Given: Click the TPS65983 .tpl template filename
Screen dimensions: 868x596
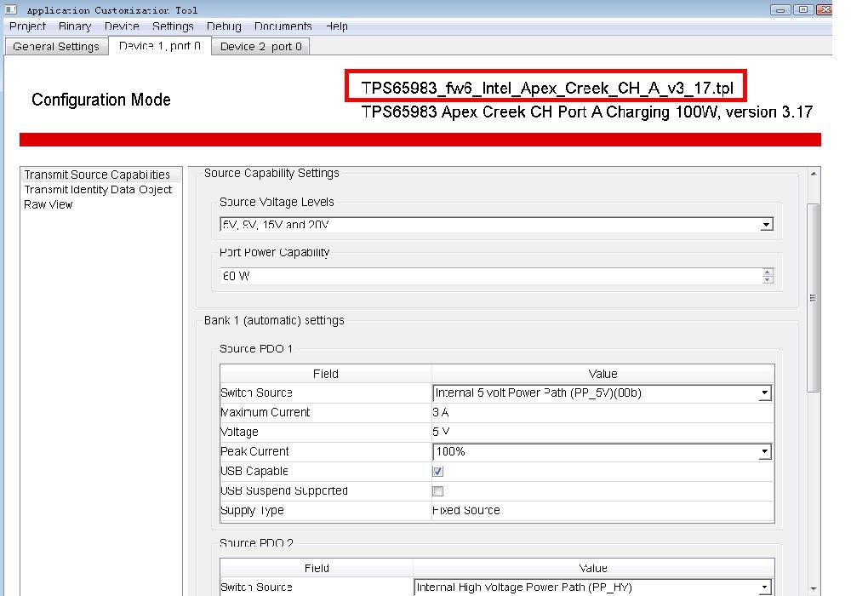Looking at the screenshot, I should pos(547,88).
